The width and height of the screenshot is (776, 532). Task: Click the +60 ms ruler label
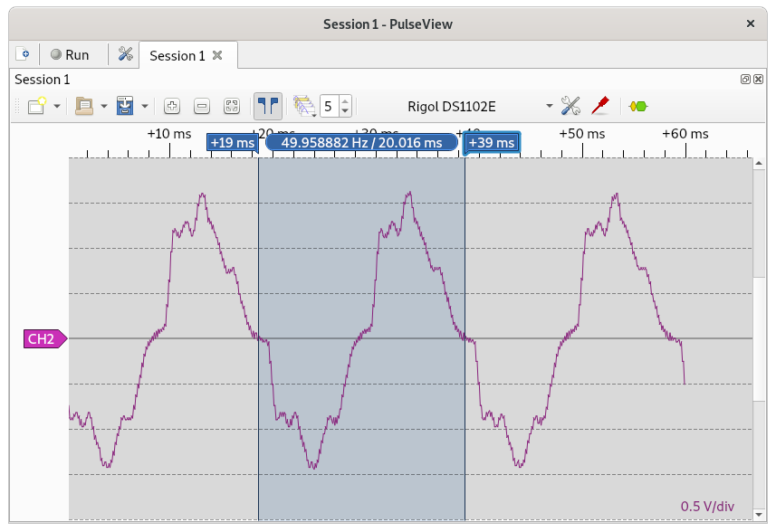point(685,134)
